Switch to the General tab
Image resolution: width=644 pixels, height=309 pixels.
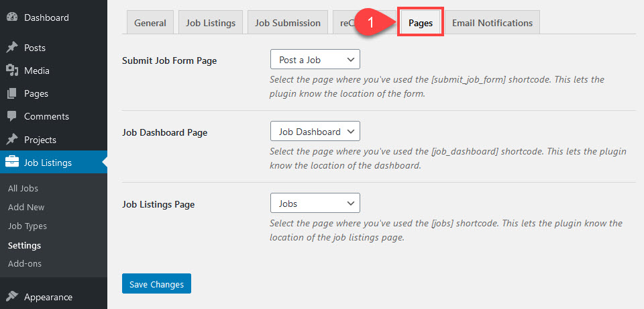[x=150, y=23]
